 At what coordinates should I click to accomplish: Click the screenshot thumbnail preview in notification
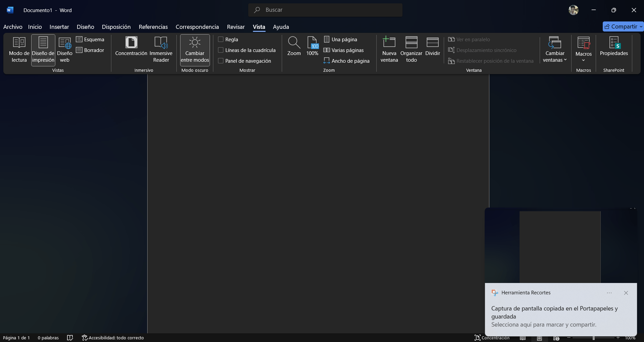pos(561,245)
